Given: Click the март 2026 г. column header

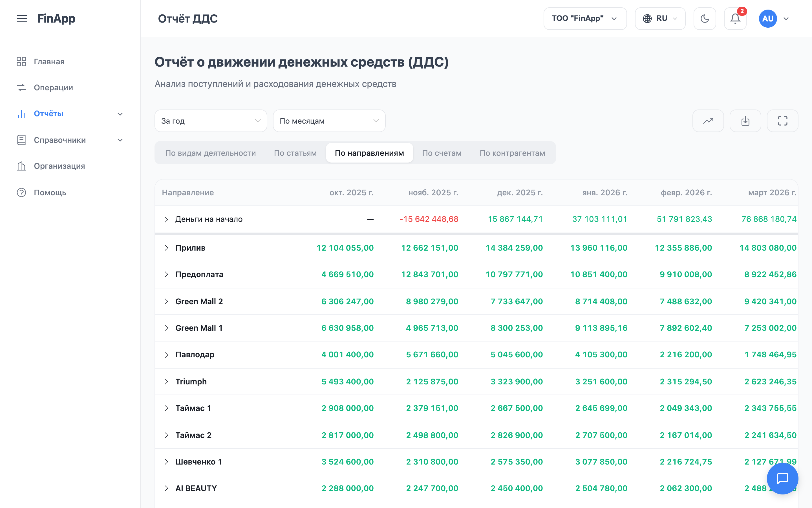Looking at the screenshot, I should click(772, 192).
